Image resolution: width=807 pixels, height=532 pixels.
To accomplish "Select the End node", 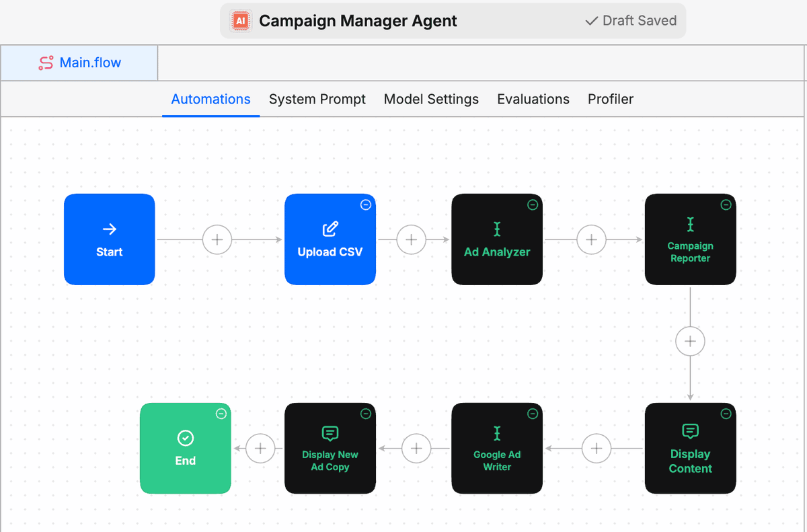I will point(186,449).
